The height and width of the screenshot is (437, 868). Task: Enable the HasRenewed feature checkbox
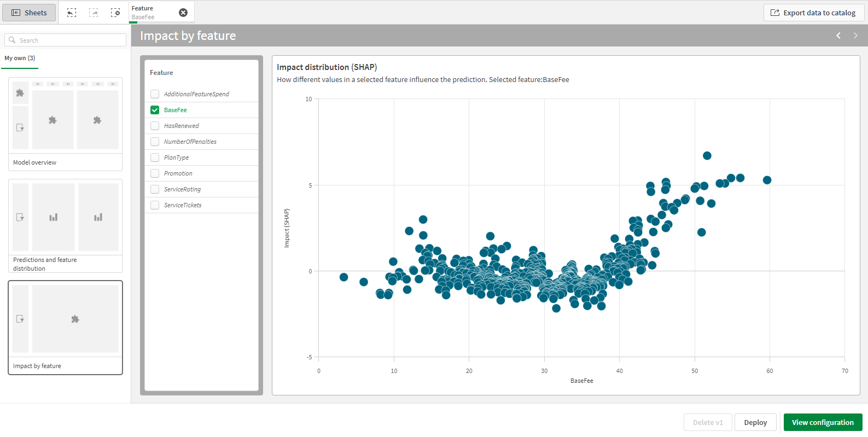coord(155,126)
